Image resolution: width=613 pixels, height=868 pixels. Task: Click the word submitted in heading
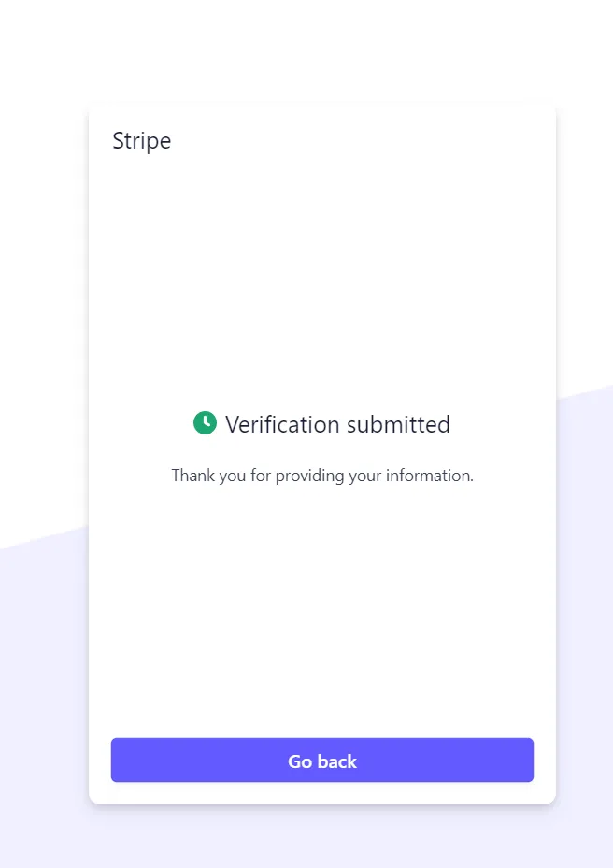[x=399, y=424]
